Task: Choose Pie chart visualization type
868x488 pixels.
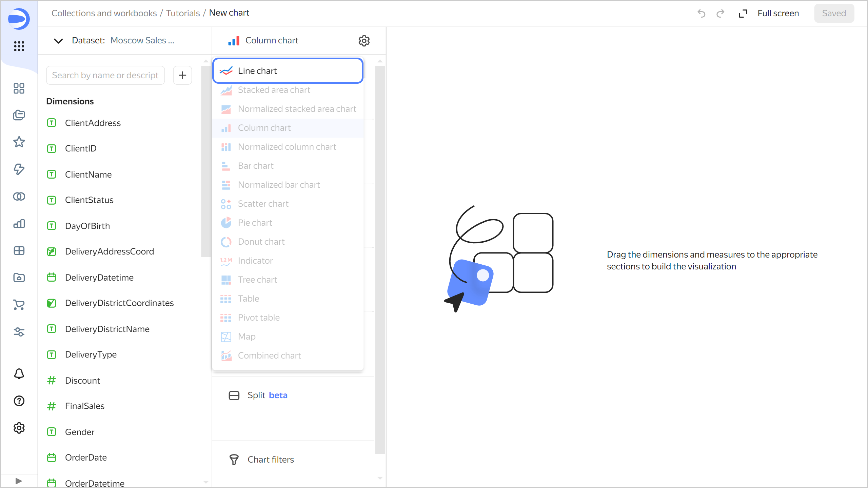Action: 255,223
